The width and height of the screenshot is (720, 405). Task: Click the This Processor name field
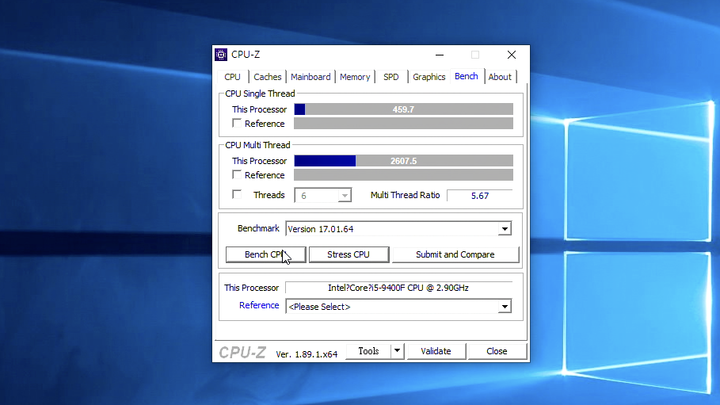[x=398, y=288]
